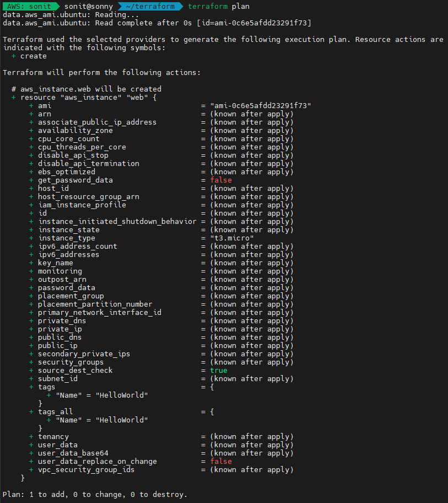Click the "security_groups" attribute
The height and width of the screenshot is (503, 448).
(71, 362)
